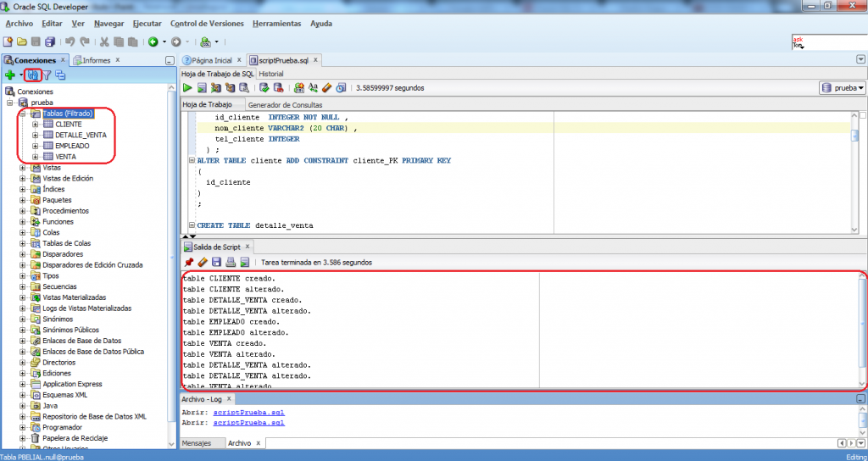The image size is (868, 461).
Task: Apply filter funnel icon in Conexiones panel
Action: [47, 75]
